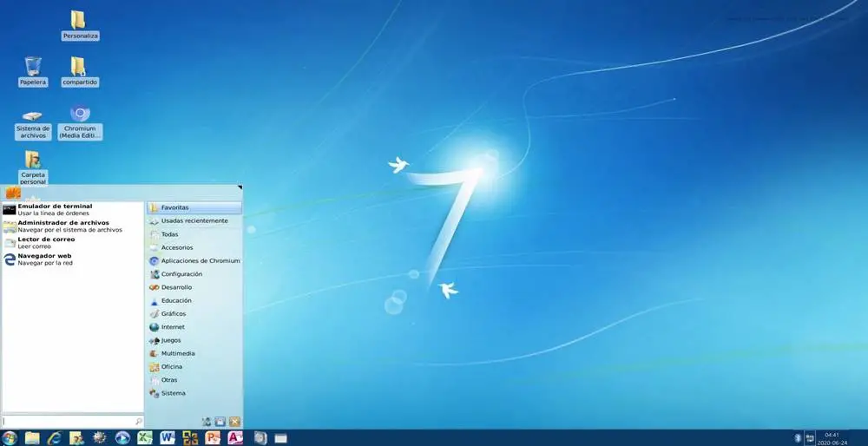Select the Sistema category
This screenshot has height=446, width=868.
coord(194,393)
